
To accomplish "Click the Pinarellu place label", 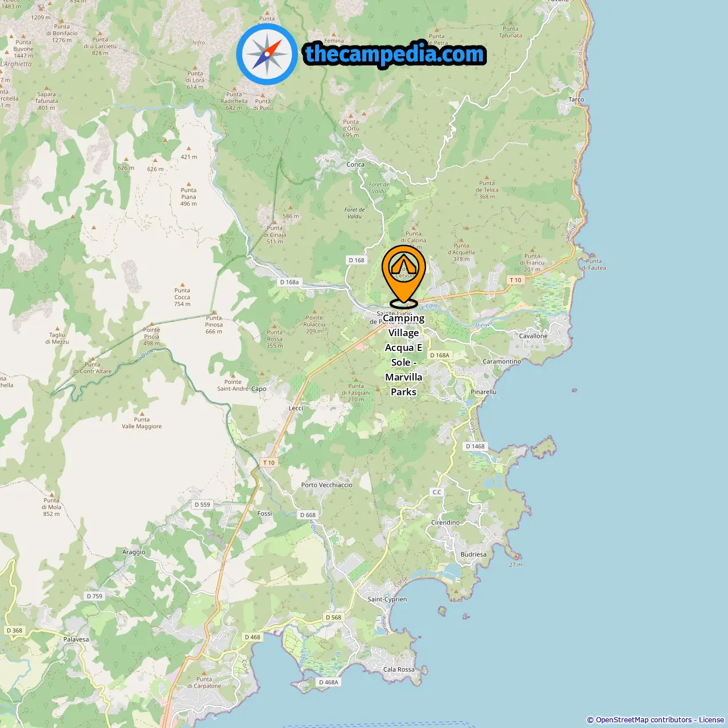I will coord(483,392).
